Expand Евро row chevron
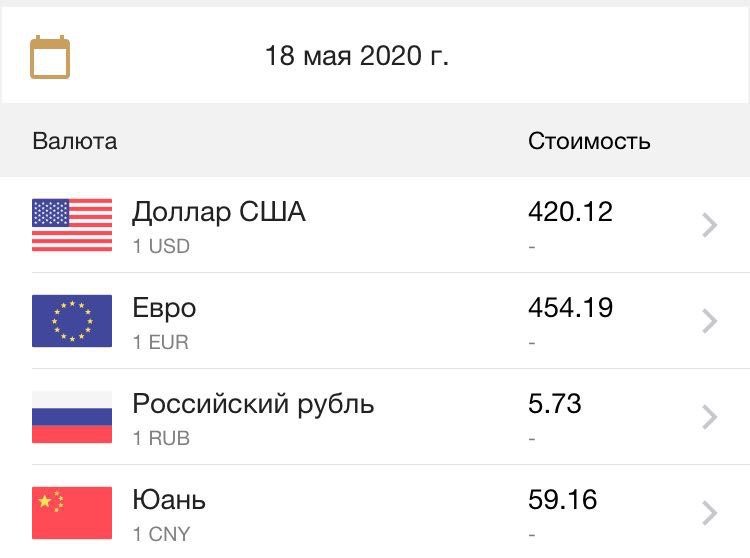750x558 pixels. point(709,321)
